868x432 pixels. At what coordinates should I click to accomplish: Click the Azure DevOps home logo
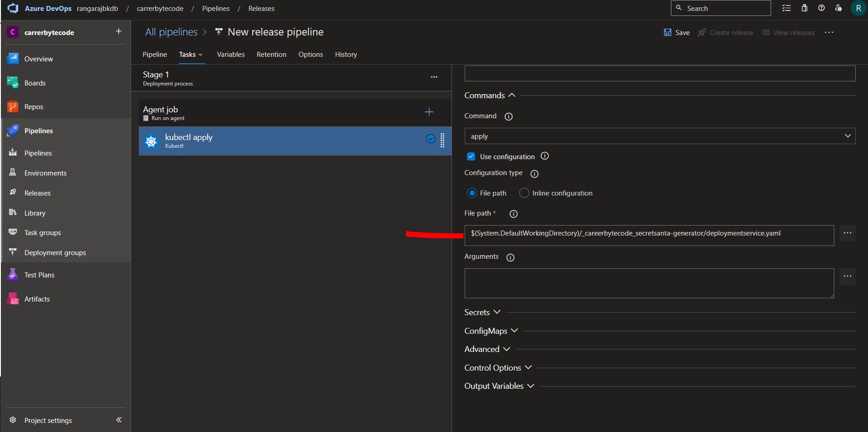(13, 8)
